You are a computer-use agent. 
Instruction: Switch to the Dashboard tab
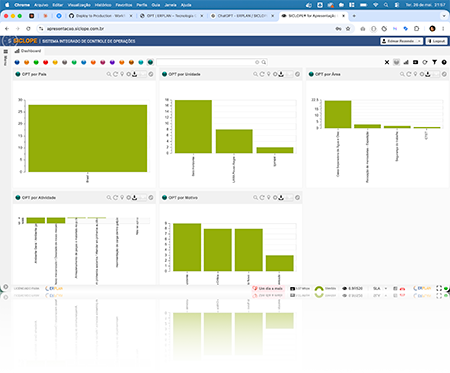point(28,51)
